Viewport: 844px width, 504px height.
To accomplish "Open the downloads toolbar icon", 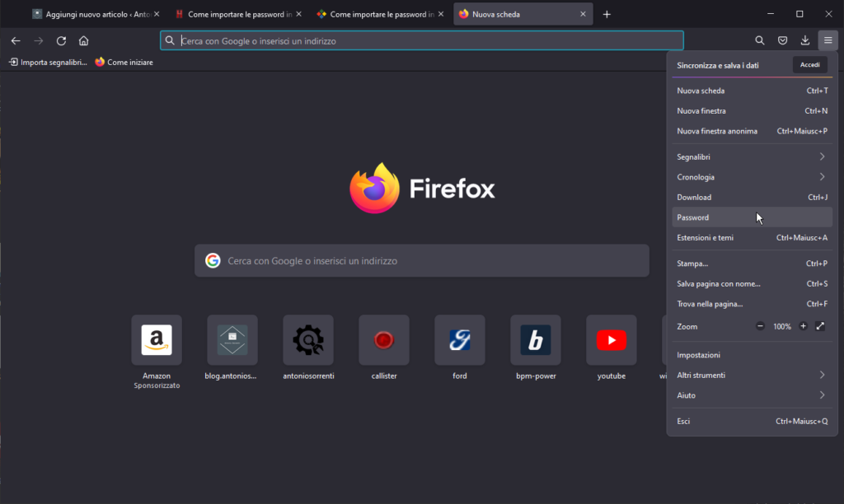I will point(805,40).
